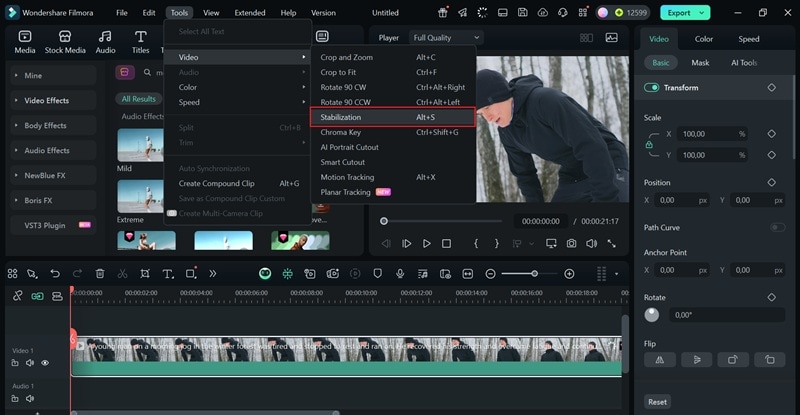Screen dimensions: 800x415
Task: Click the play button in player
Action: 427,243
